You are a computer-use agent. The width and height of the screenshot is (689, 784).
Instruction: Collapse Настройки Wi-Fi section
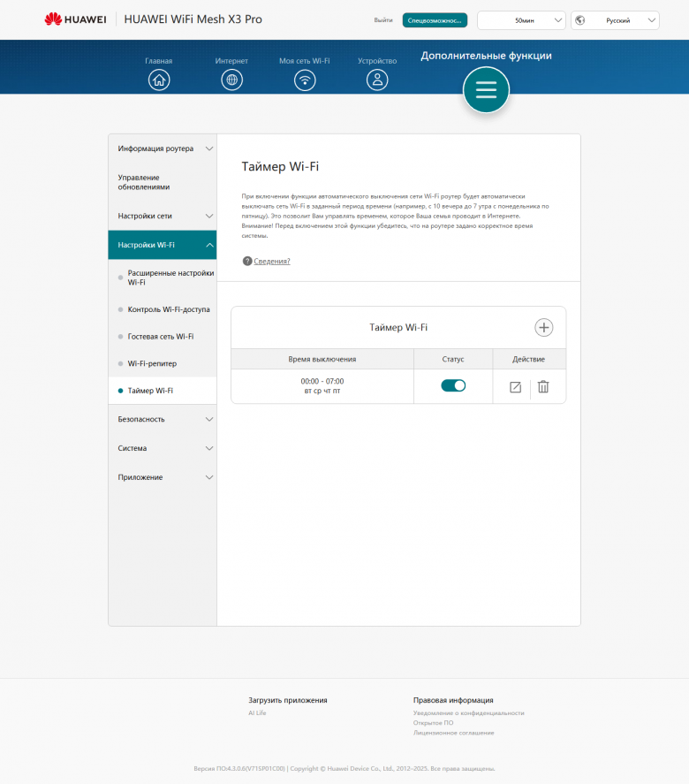point(163,245)
